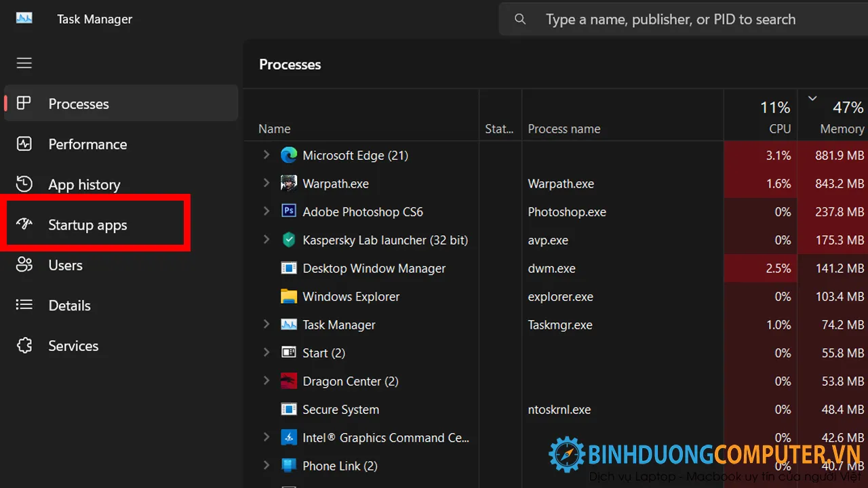Click the Kaspersky Lab launcher shield icon
The width and height of the screenshot is (868, 488).
289,240
